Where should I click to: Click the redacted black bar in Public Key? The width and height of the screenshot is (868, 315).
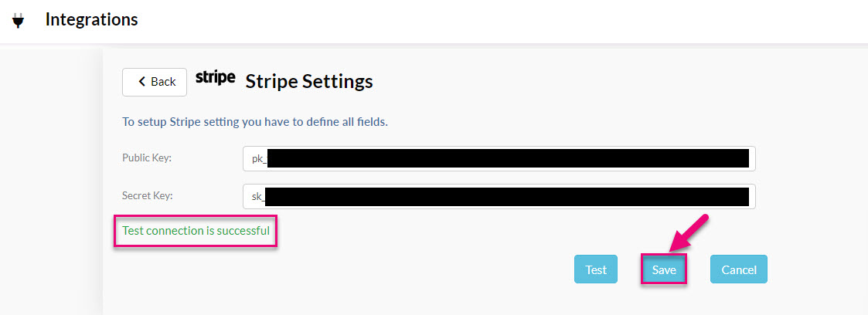(508, 158)
